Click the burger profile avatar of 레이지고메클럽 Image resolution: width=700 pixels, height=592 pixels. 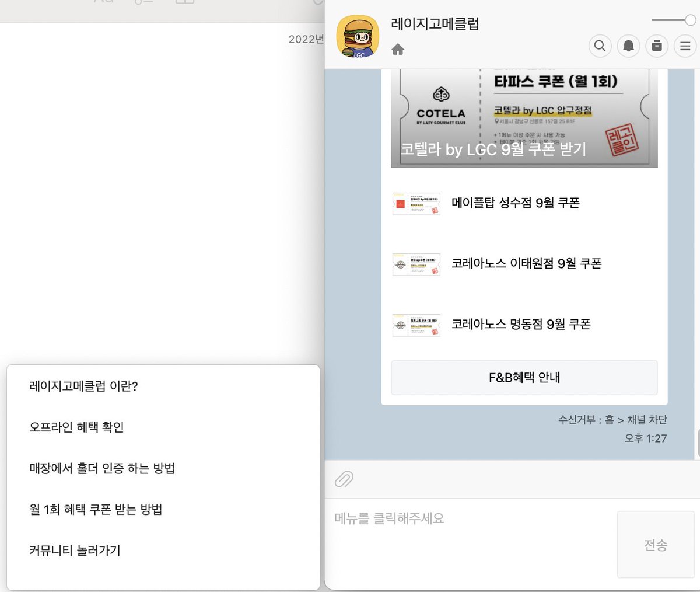coord(358,36)
